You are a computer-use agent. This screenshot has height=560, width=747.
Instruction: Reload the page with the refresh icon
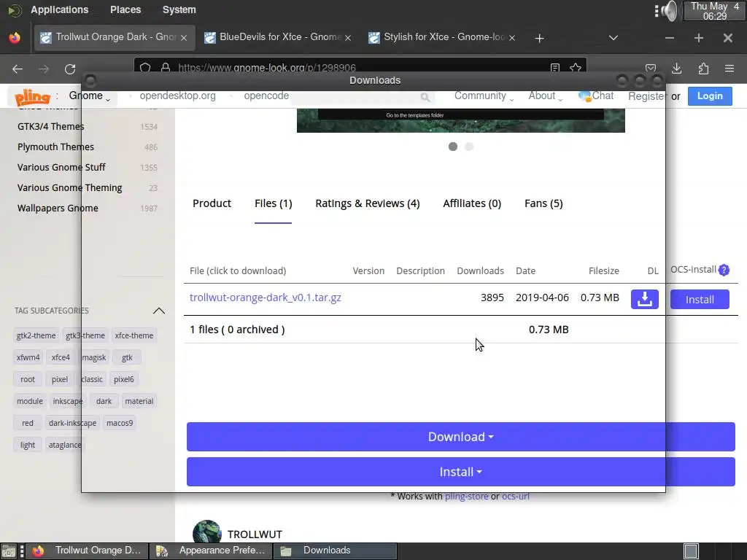click(x=70, y=69)
